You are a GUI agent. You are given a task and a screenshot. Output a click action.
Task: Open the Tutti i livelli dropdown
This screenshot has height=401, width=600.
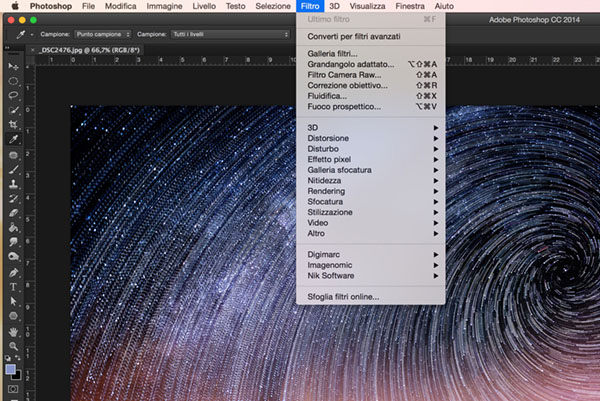pos(230,34)
